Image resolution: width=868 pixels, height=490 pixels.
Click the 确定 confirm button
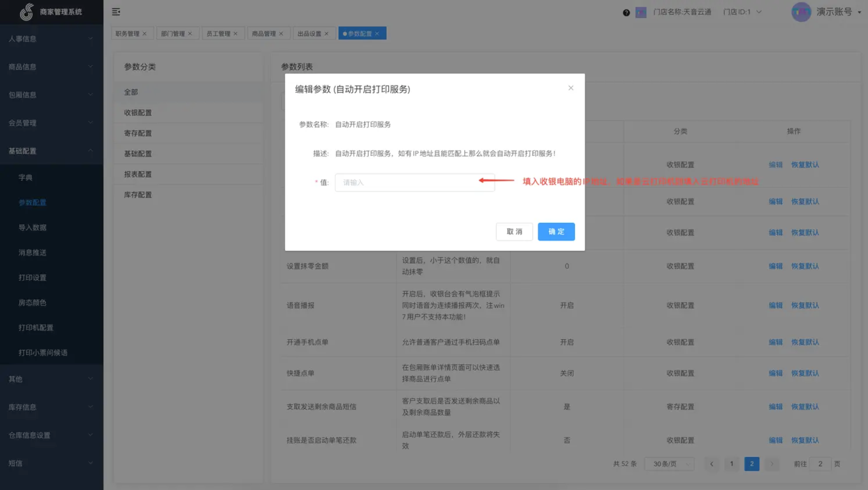[556, 232]
